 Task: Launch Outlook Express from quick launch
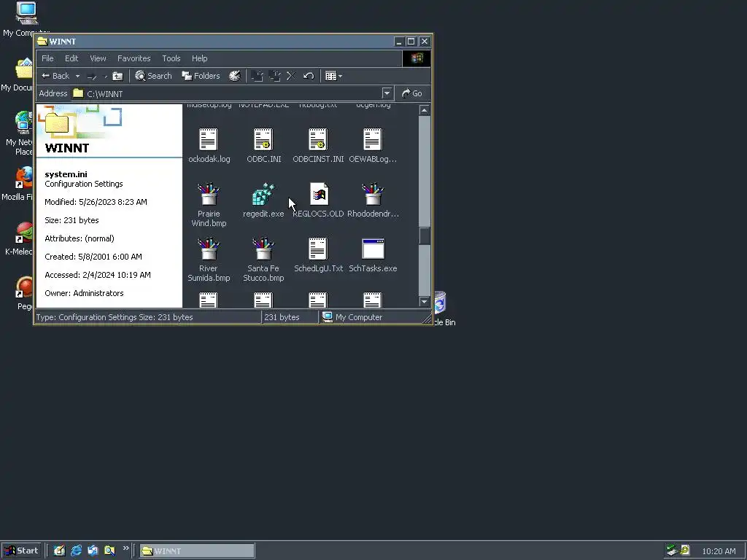[93, 551]
